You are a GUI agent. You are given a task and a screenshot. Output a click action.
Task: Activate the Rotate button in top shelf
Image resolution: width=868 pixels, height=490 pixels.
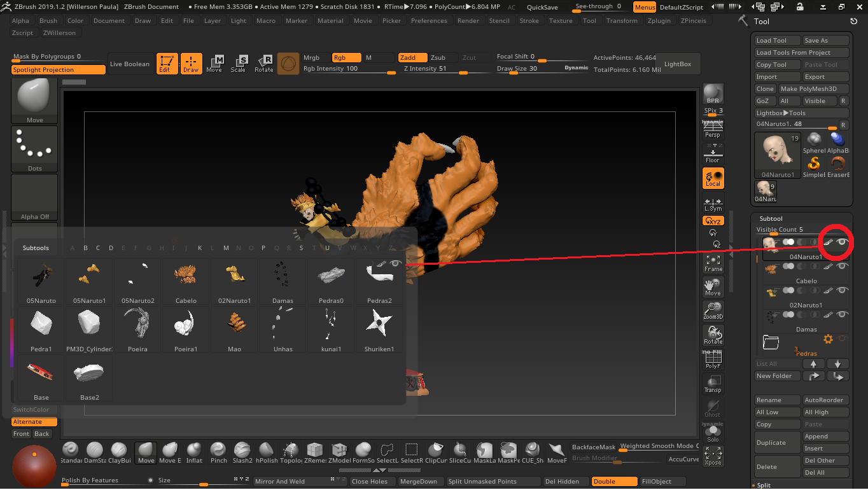263,64
